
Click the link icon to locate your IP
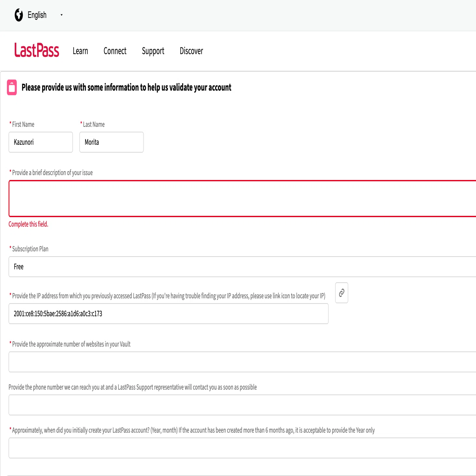[342, 293]
